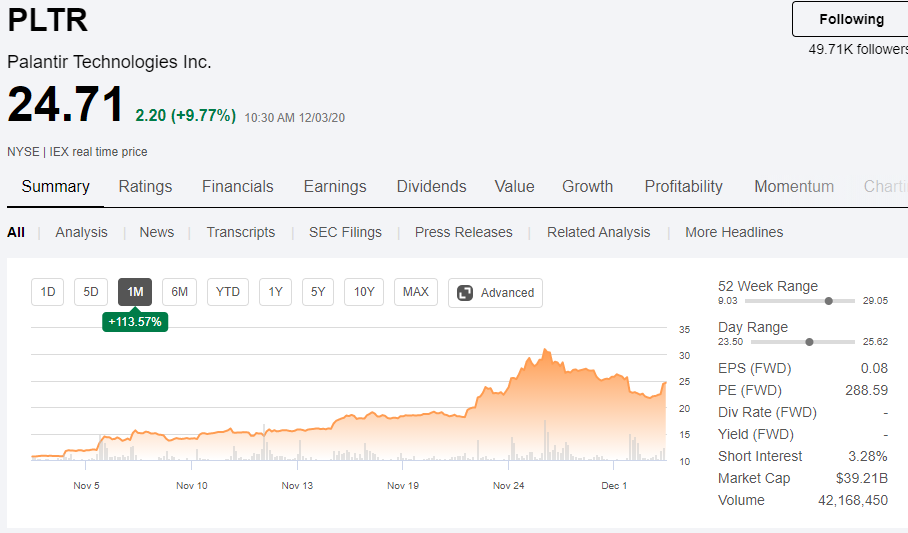Show Related Analysis headlines

pyautogui.click(x=599, y=232)
